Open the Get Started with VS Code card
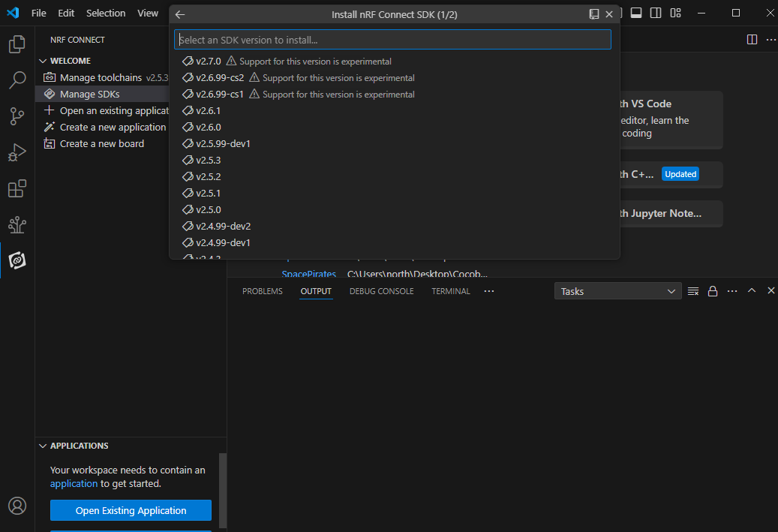The height and width of the screenshot is (532, 778). point(671,119)
